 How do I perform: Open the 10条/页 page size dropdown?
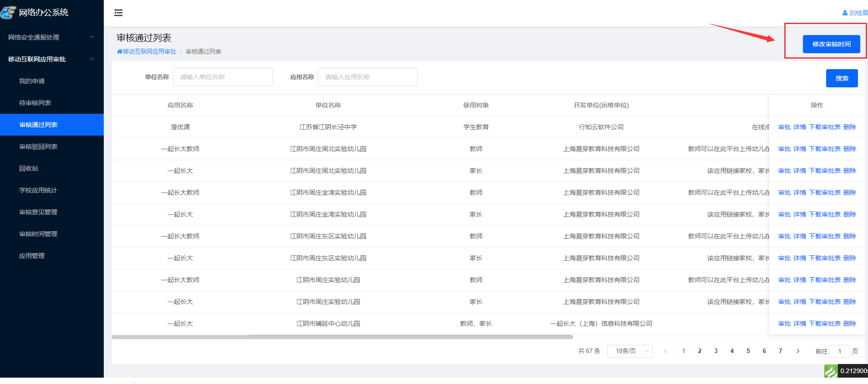coord(629,351)
